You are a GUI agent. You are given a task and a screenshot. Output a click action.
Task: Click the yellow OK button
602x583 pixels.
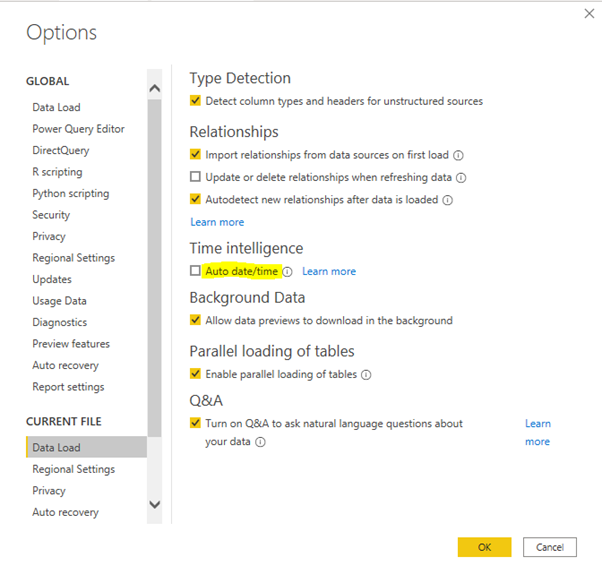tap(484, 547)
